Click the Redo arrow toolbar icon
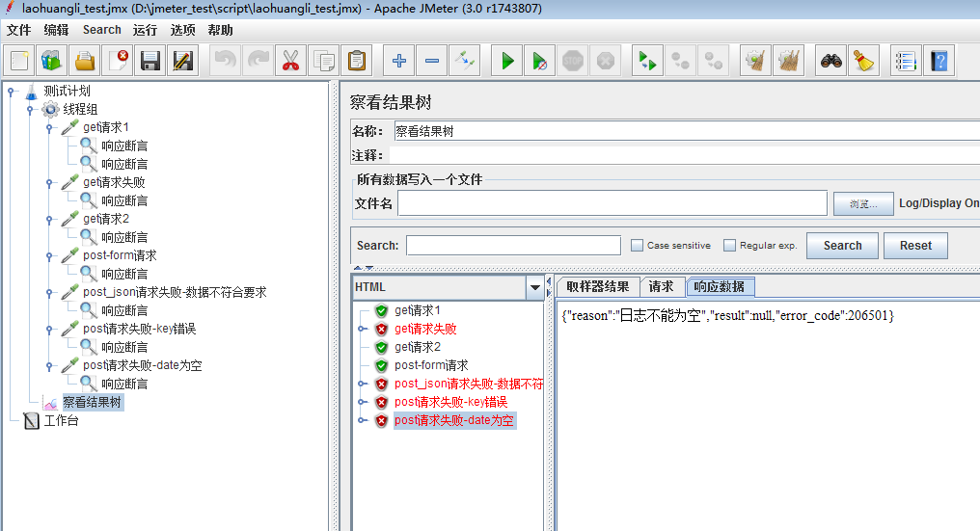The height and width of the screenshot is (531, 980). click(x=259, y=61)
